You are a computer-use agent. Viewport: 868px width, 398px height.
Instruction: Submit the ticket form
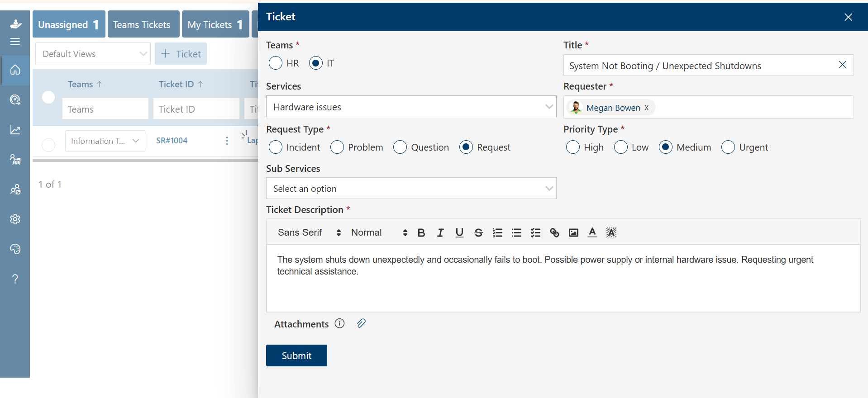[296, 355]
